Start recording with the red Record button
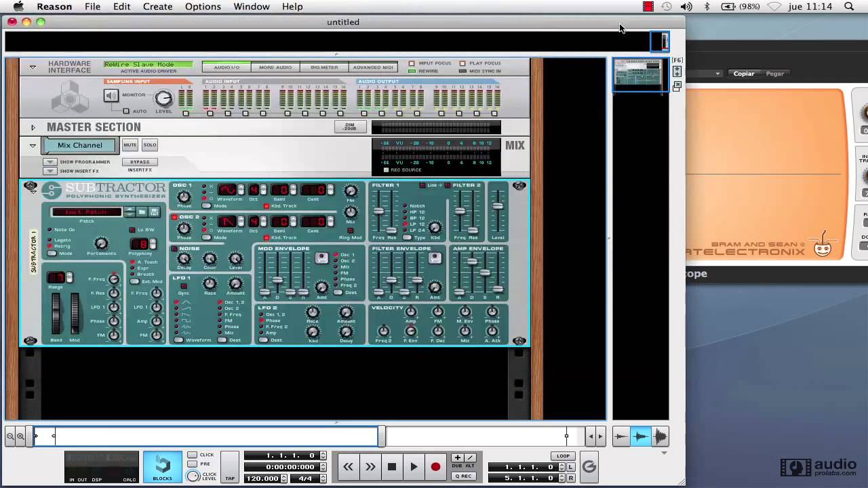Image resolution: width=868 pixels, height=488 pixels. click(435, 466)
